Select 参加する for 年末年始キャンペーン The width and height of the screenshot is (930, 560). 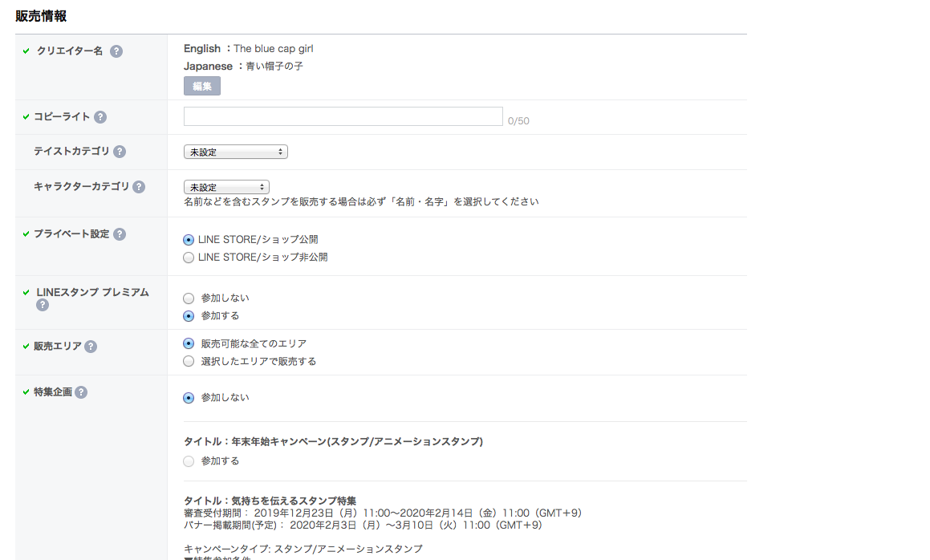coord(189,461)
